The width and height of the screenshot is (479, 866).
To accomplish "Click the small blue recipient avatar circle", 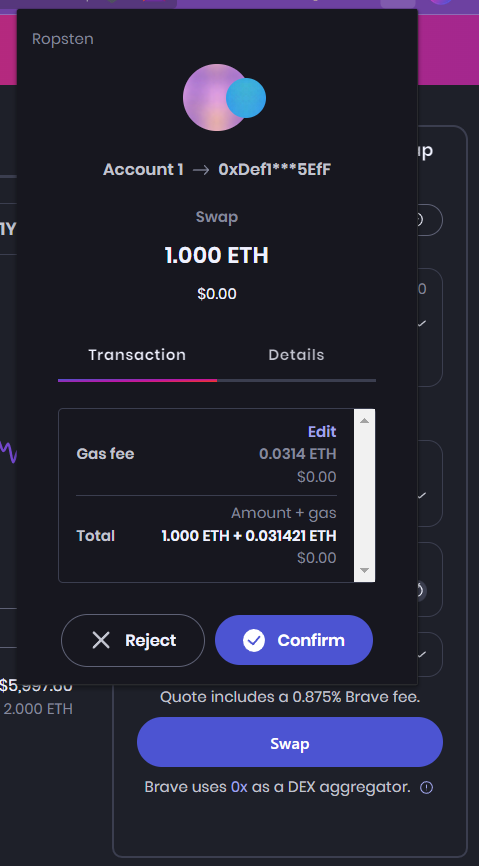I will coord(246,98).
